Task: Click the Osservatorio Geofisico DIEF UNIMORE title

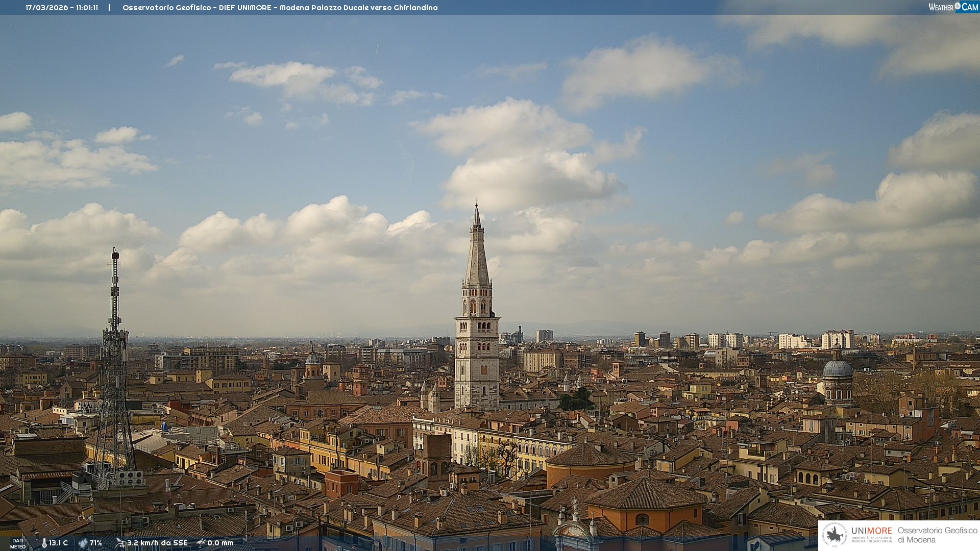Action: 197,8
